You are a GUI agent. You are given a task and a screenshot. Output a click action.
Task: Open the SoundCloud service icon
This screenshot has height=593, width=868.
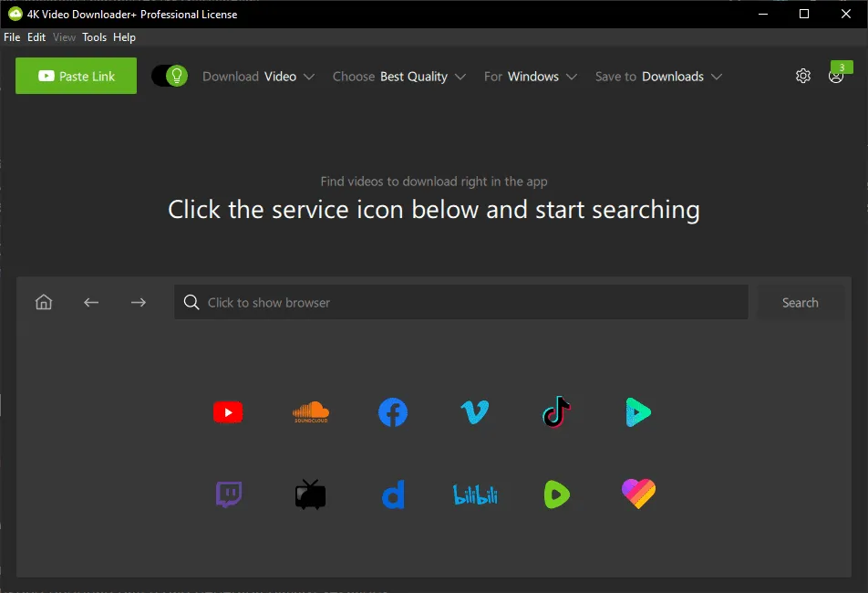(311, 412)
